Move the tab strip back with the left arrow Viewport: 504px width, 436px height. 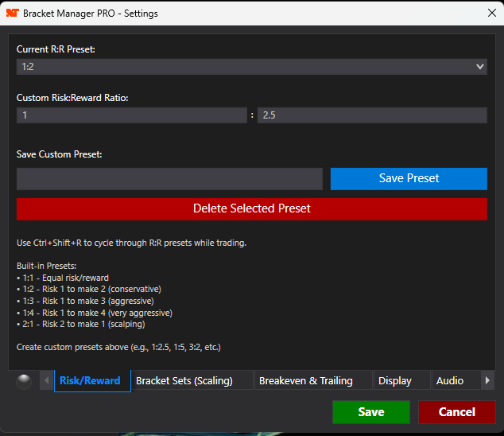(47, 380)
